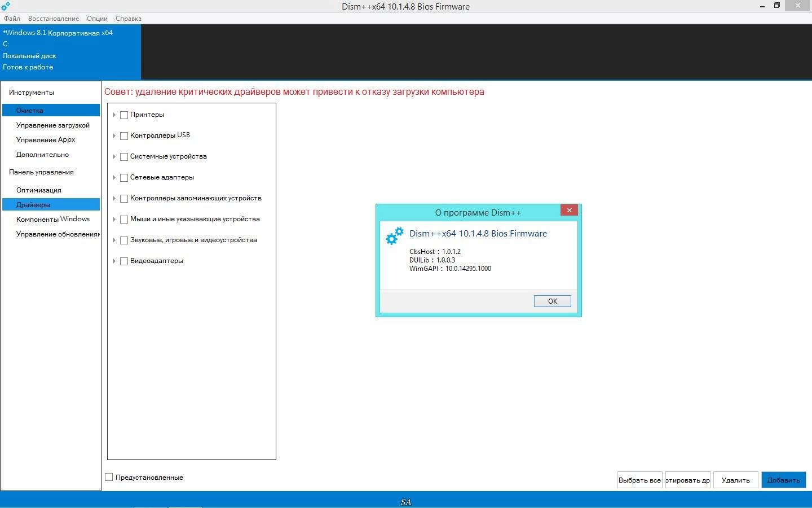Expand the Контроллеры USB node
This screenshot has width=812, height=508.
click(114, 136)
